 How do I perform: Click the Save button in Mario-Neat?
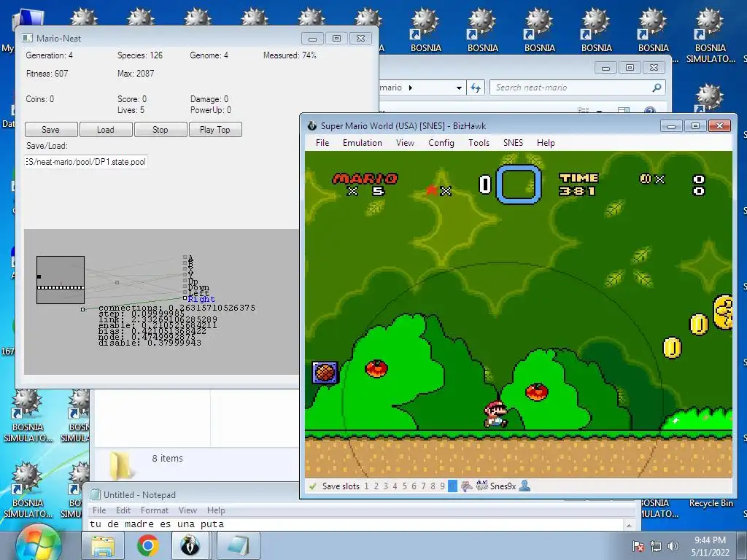tap(51, 130)
